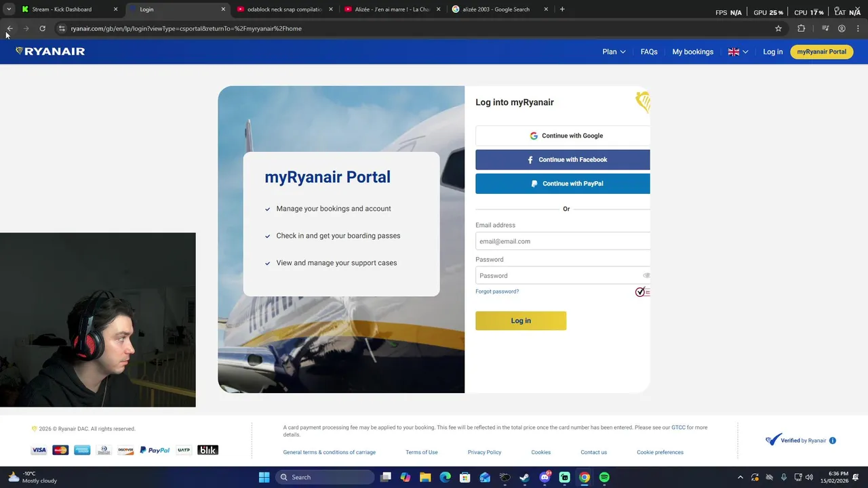Open Discord from the taskbar

pyautogui.click(x=545, y=477)
